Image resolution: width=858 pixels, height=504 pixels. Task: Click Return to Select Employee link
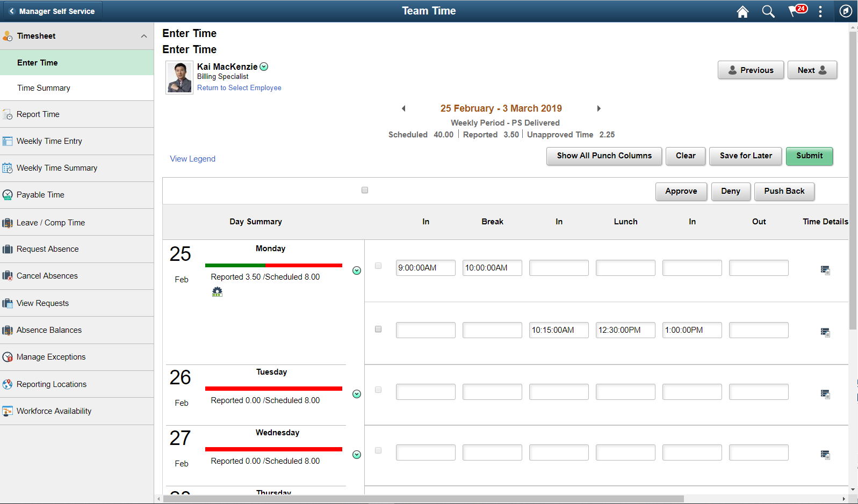click(x=239, y=88)
